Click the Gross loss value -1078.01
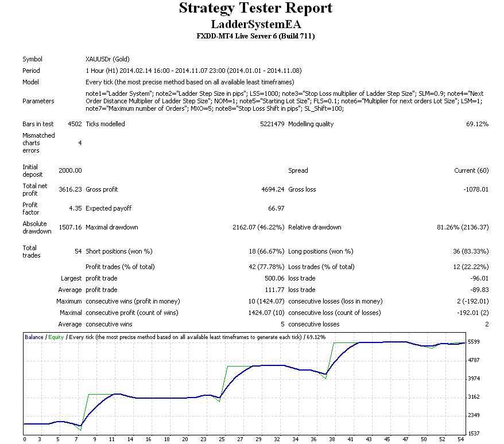The image size is (504, 444). pos(476,189)
